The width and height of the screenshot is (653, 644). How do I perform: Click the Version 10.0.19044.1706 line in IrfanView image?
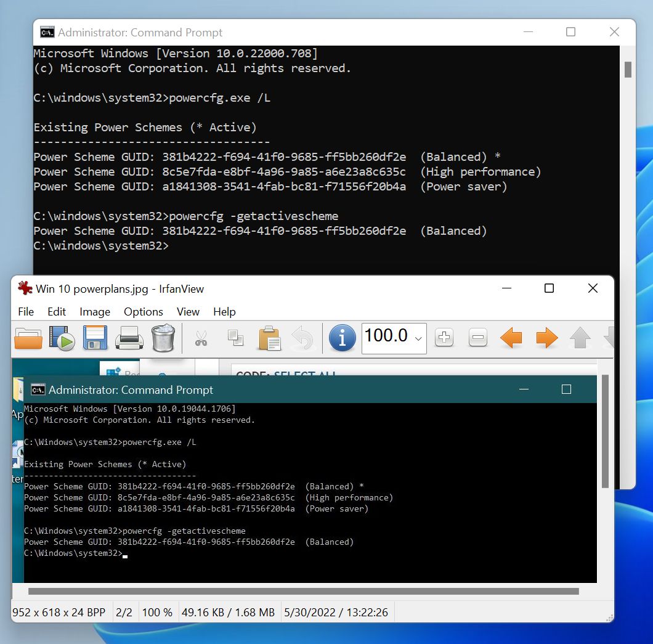(129, 409)
